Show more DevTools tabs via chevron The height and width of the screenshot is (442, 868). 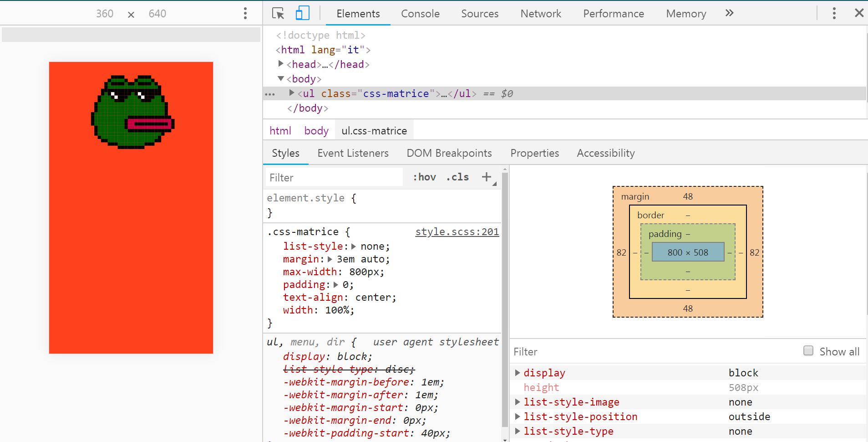point(729,13)
